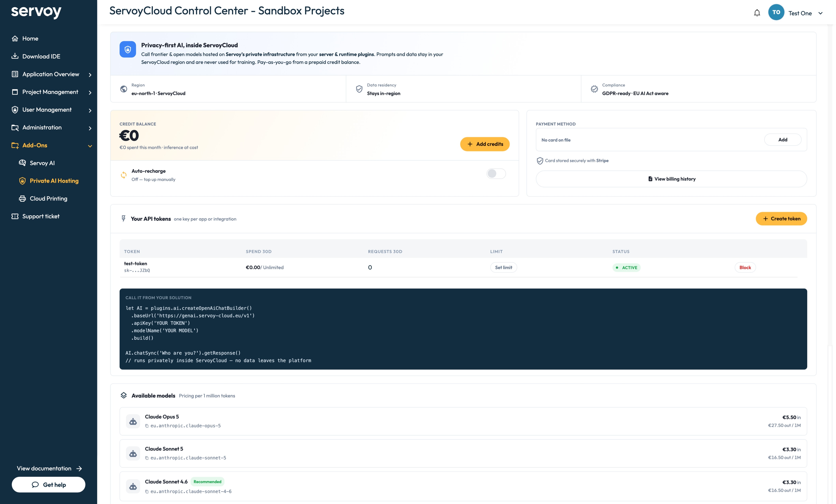Expand User Management chevron
Viewport: 836px width, 504px height.
90,110
